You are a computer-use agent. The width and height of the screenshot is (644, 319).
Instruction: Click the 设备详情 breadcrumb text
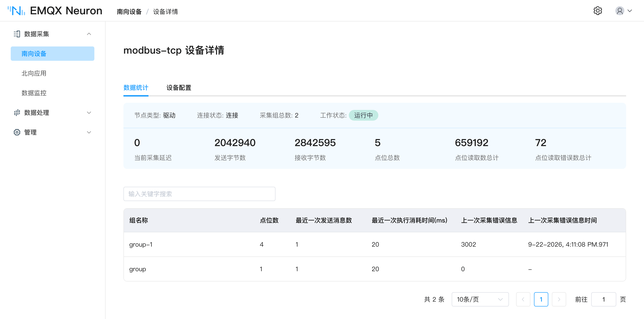click(x=165, y=11)
